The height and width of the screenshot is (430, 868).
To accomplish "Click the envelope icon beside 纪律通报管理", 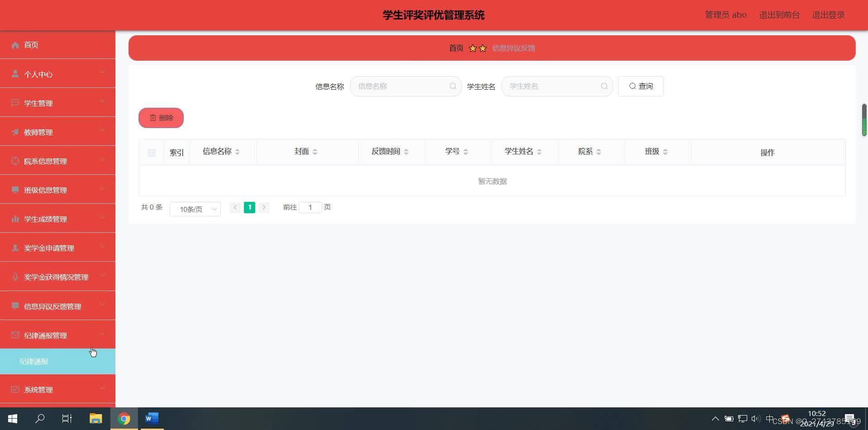I will coord(15,335).
